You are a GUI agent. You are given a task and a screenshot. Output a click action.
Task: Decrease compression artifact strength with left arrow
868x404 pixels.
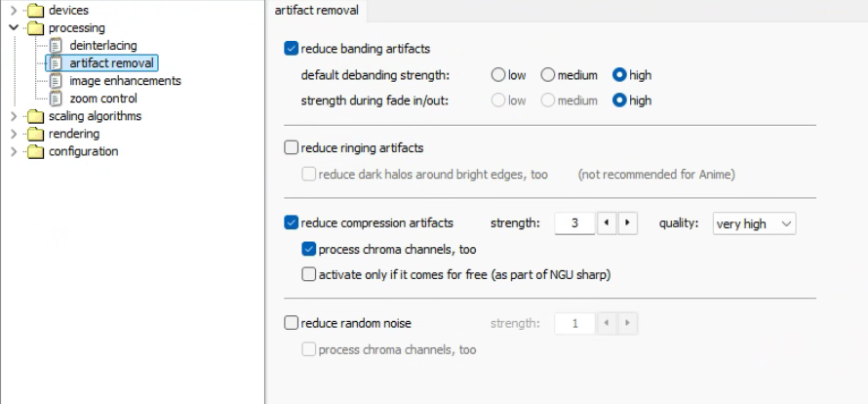tap(606, 223)
